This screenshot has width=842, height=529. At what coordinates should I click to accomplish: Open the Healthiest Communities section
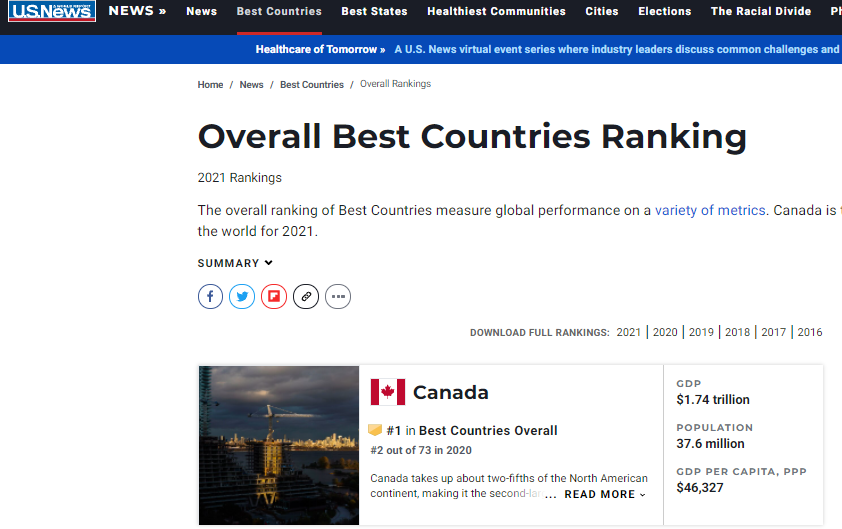click(496, 12)
